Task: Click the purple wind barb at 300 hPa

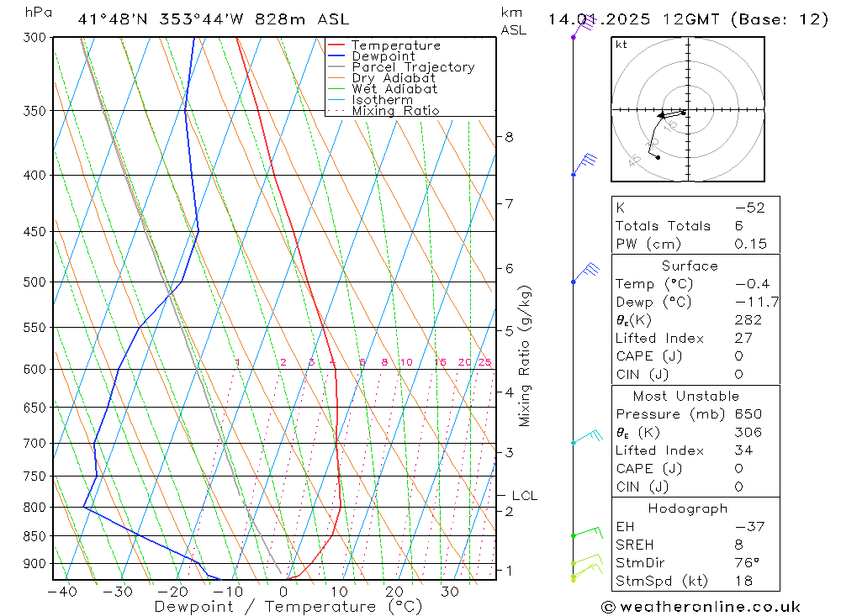Action: click(584, 27)
